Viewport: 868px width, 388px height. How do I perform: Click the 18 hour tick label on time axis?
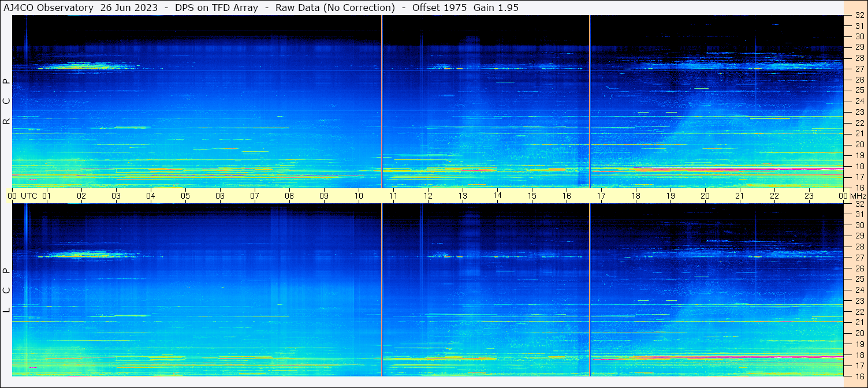[636, 196]
